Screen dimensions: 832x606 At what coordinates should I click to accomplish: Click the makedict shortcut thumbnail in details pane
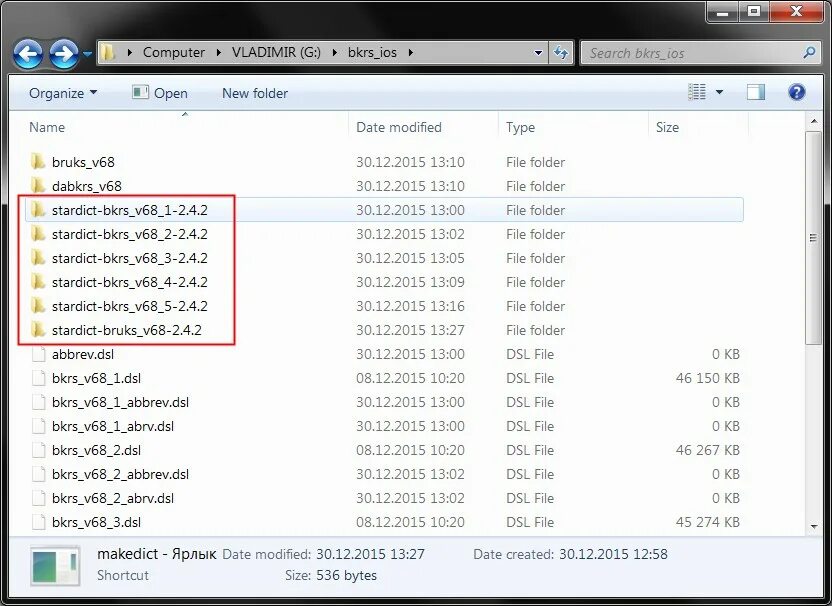point(55,566)
